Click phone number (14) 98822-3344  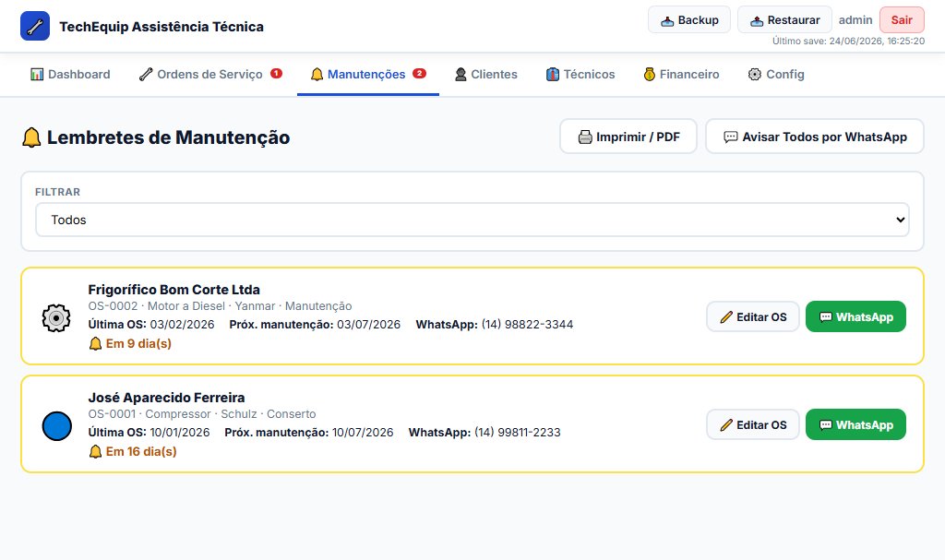pyautogui.click(x=527, y=325)
